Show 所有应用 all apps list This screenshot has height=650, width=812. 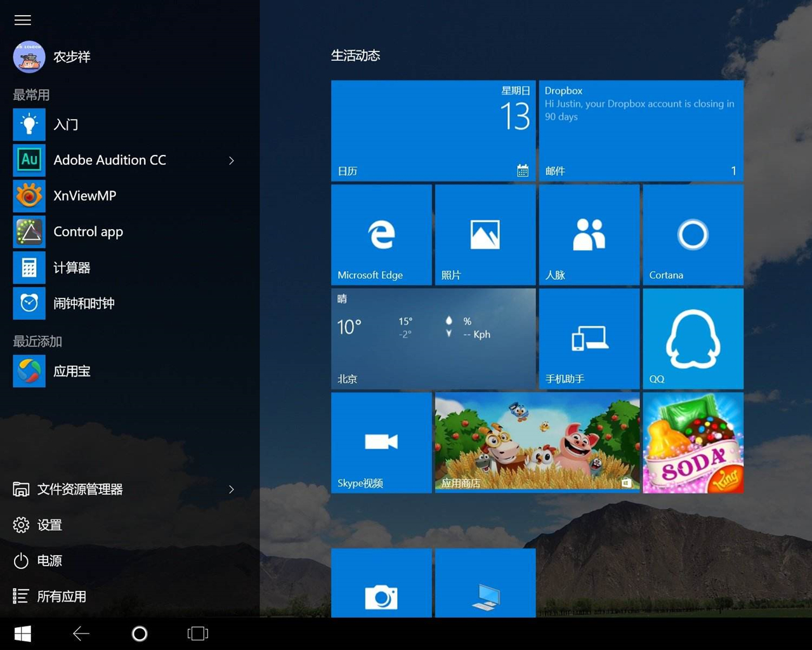(x=49, y=596)
